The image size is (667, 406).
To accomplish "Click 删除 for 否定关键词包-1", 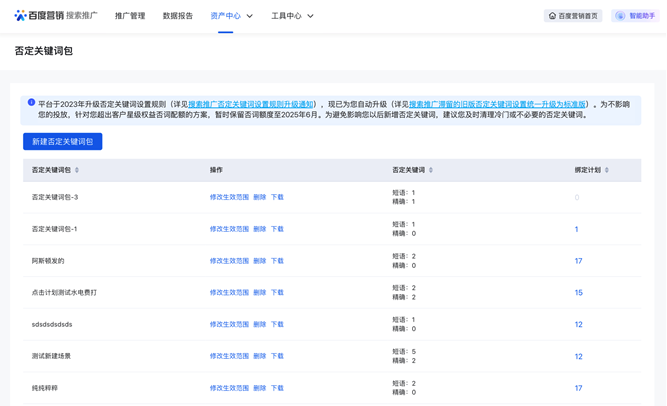I will 260,229.
